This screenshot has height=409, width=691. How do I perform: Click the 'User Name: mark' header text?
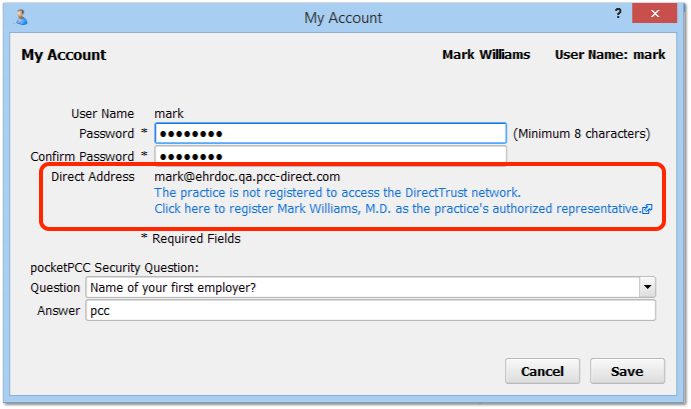tap(610, 55)
